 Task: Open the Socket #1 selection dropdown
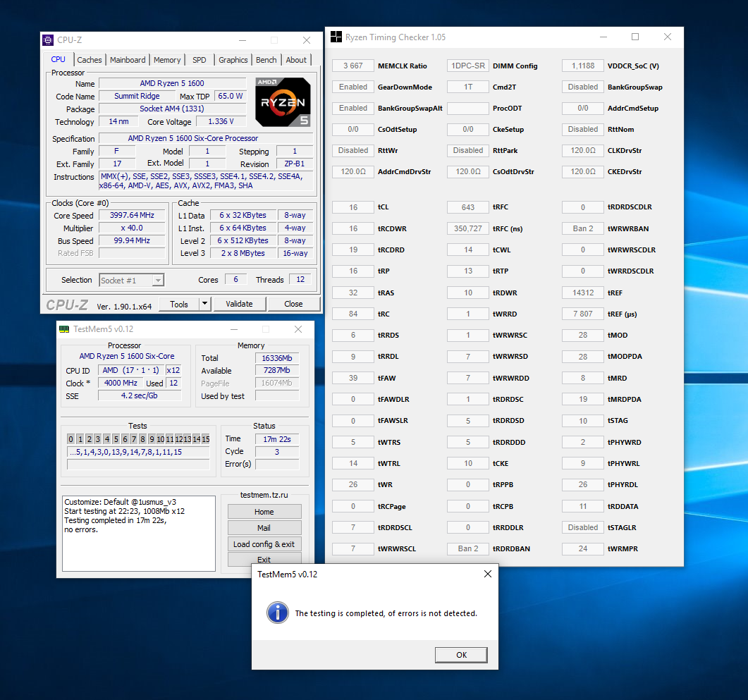[132, 281]
